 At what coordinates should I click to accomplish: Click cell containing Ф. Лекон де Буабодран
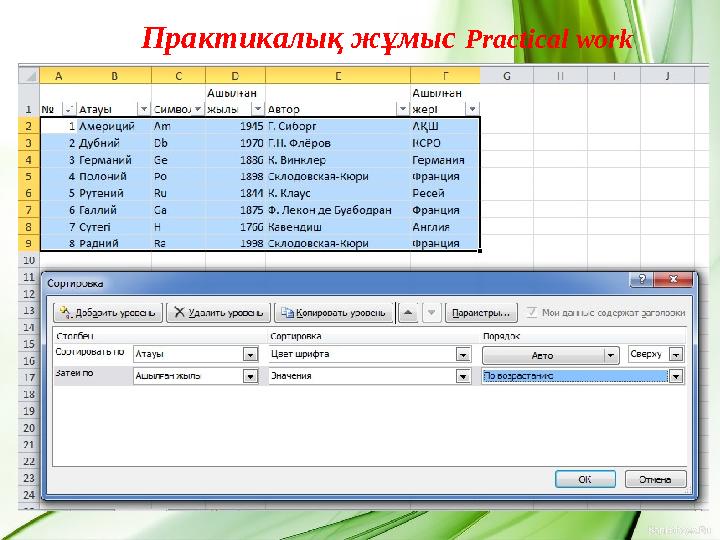coord(338,210)
